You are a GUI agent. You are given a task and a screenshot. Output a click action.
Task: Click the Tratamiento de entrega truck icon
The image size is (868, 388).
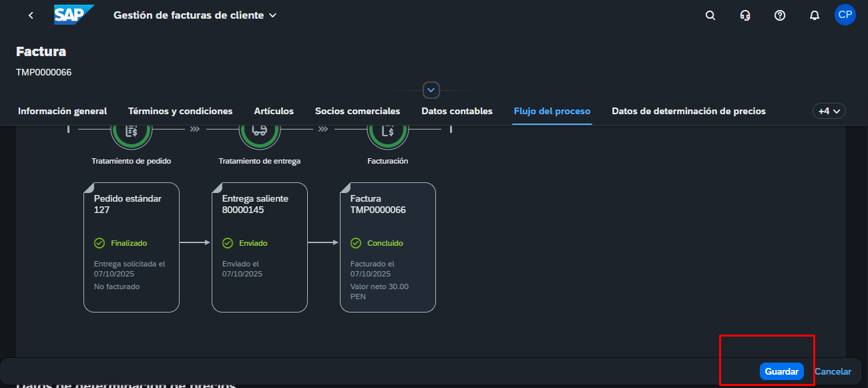point(260,134)
